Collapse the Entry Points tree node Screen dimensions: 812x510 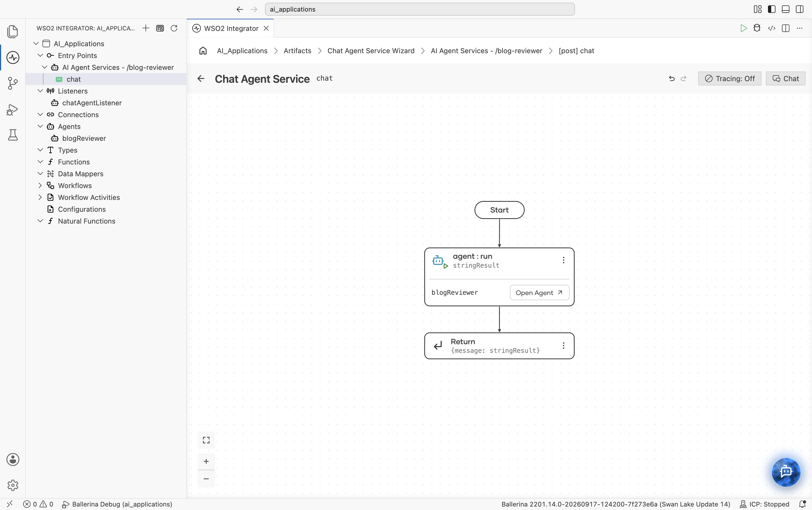(40, 55)
